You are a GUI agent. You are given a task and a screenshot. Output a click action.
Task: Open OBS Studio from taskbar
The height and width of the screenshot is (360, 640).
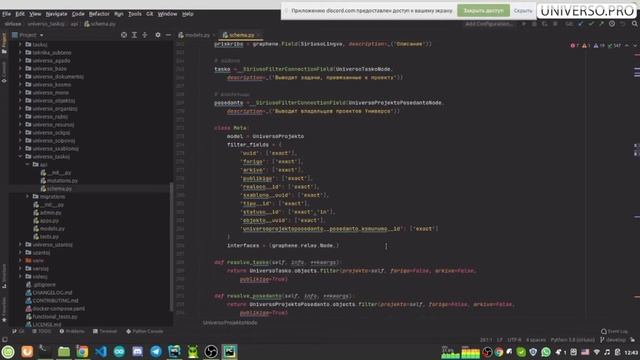pos(211,351)
